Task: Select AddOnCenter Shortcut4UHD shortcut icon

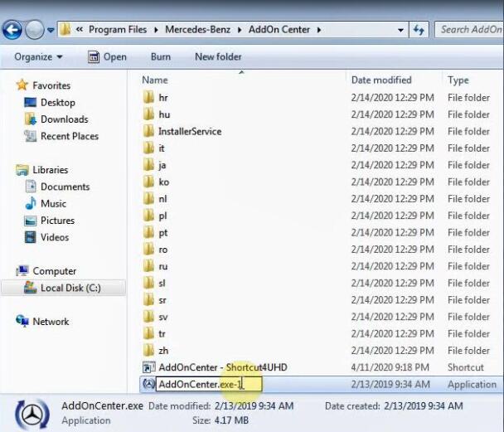Action: click(x=148, y=367)
